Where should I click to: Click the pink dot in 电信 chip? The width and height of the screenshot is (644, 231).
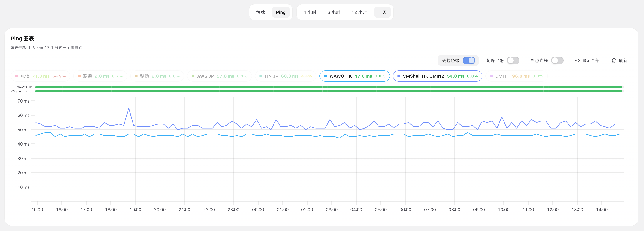click(x=17, y=76)
